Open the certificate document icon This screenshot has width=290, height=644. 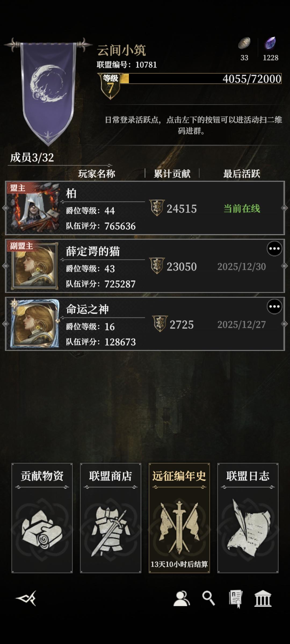coord(235,599)
